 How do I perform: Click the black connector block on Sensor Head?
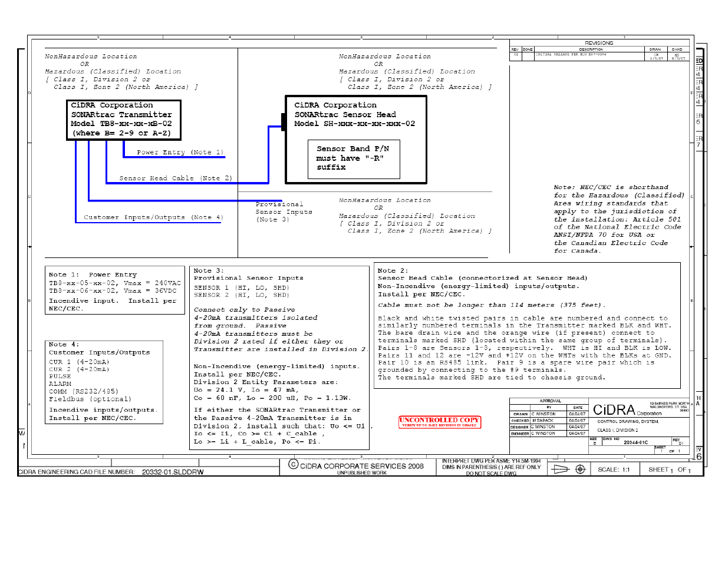click(284, 122)
